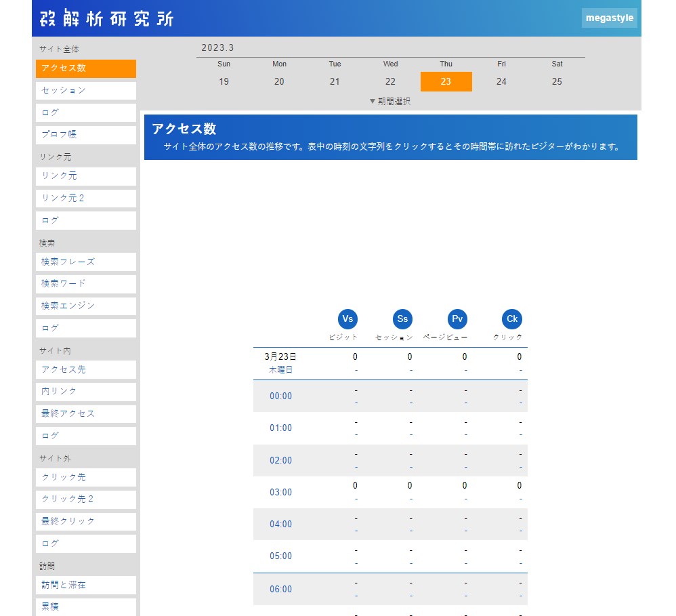Open ログ under 検索 section
This screenshot has width=676, height=616.
(86, 328)
